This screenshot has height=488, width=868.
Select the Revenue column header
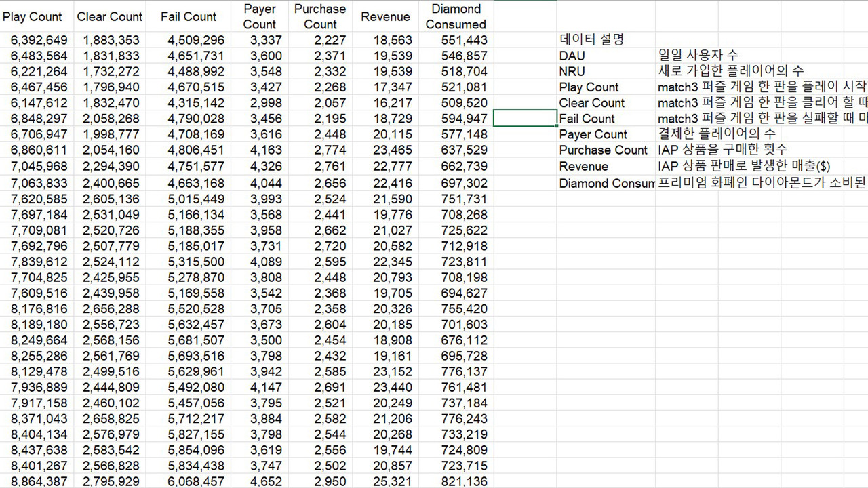coord(385,16)
